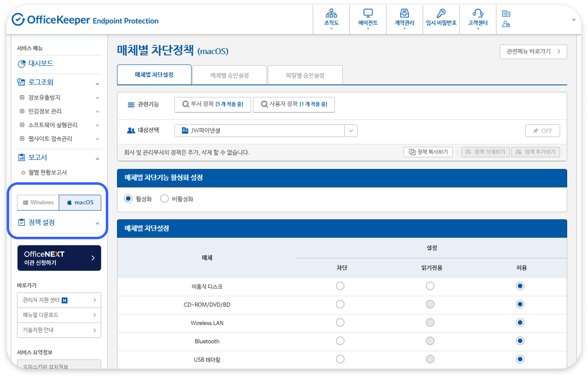Open the 조직도 organization chart menu

coord(331,19)
